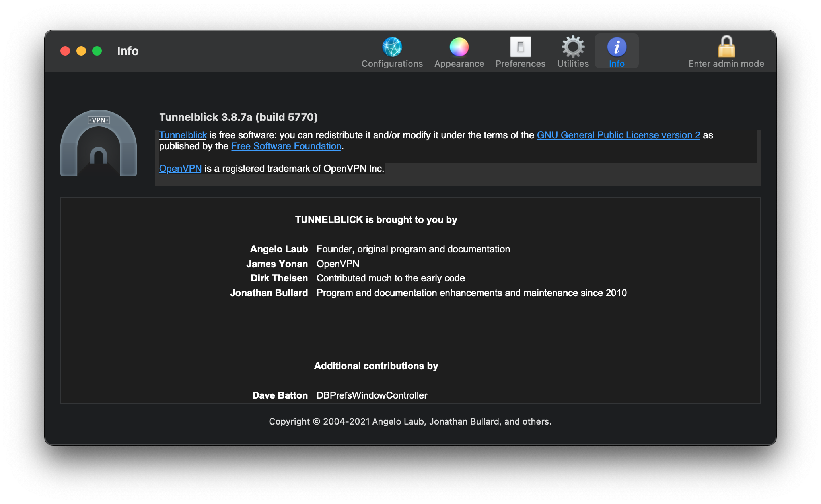Open the OpenVPN trademark link
This screenshot has width=821, height=504.
click(x=180, y=169)
